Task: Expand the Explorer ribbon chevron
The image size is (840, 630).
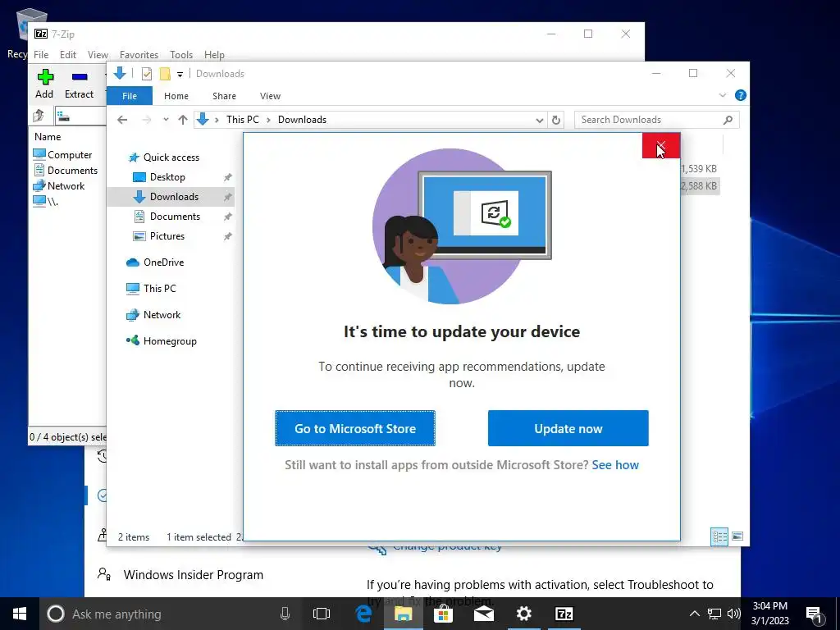Action: [722, 95]
